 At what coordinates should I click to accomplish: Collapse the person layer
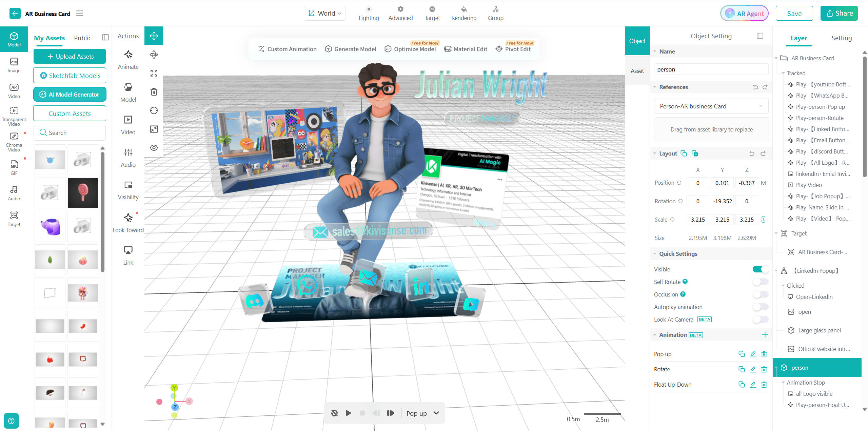776,368
